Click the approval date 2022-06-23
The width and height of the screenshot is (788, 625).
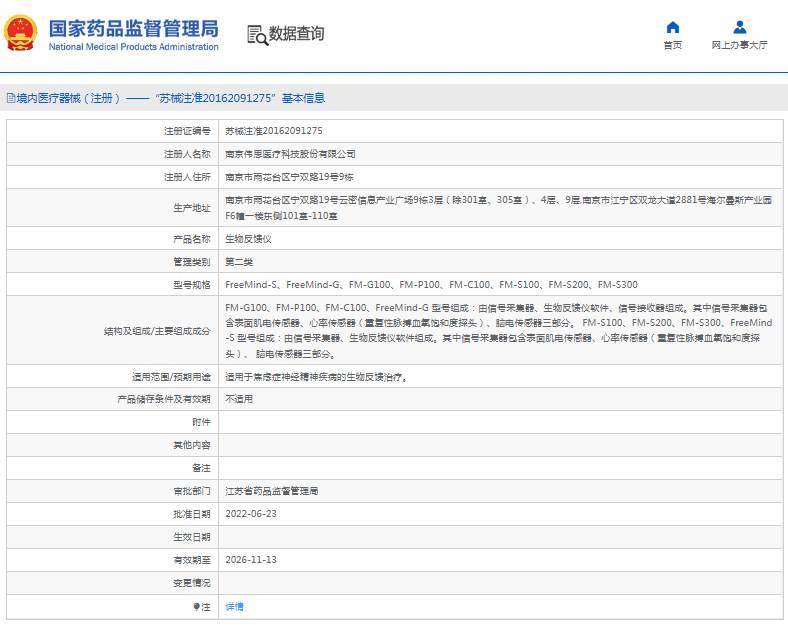251,514
